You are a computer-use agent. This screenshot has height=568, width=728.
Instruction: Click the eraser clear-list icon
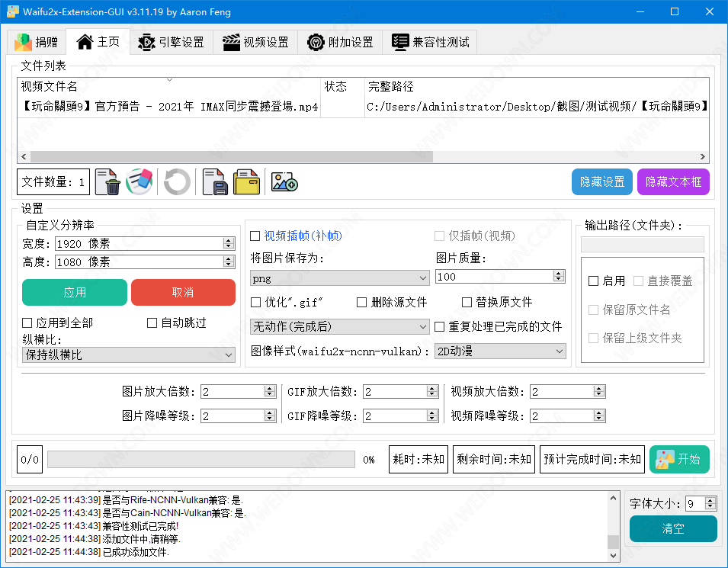tap(140, 181)
